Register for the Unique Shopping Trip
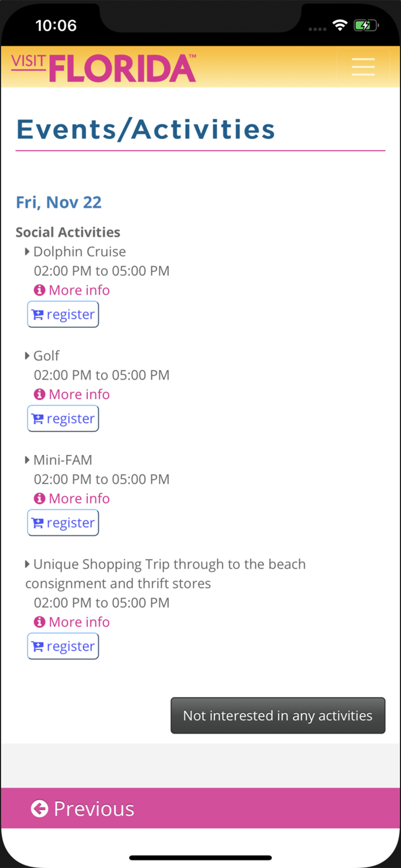Image resolution: width=401 pixels, height=868 pixels. pyautogui.click(x=63, y=646)
